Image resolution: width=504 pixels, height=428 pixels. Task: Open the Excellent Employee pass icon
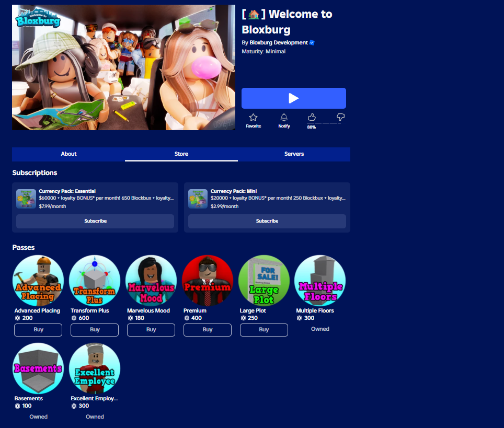click(95, 368)
